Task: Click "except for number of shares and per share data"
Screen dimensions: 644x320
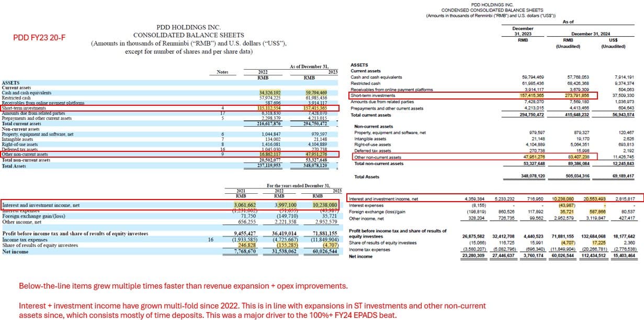Action: pyautogui.click(x=188, y=52)
